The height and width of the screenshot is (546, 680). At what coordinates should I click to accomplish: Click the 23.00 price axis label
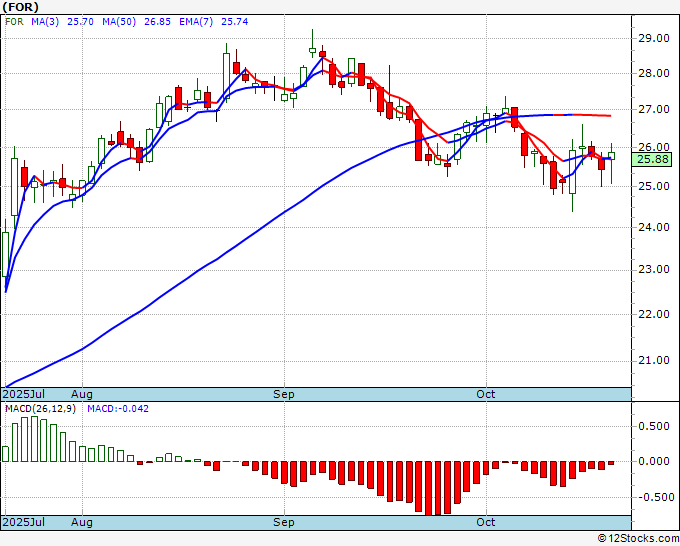[654, 269]
